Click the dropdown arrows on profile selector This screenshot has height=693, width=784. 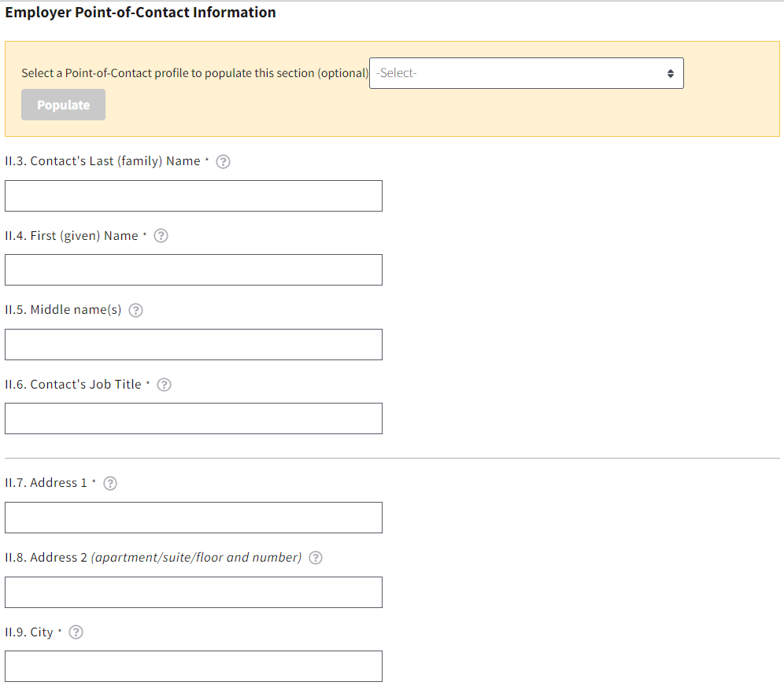670,73
